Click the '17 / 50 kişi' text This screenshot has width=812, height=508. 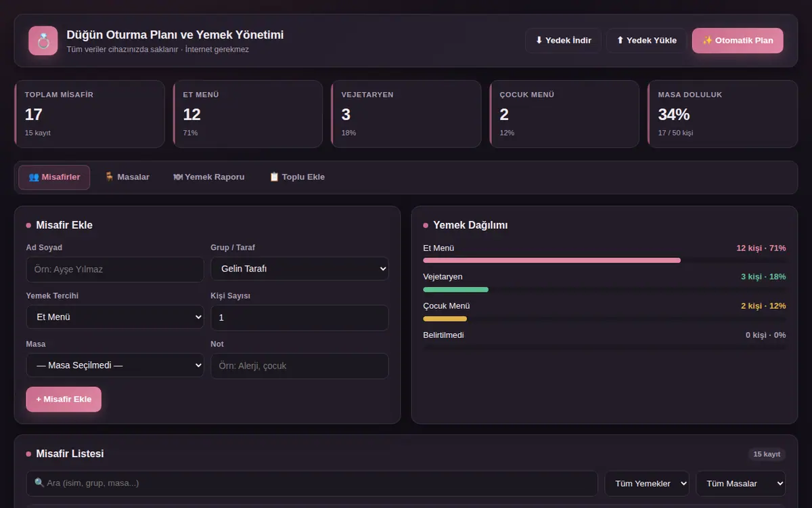pos(676,133)
